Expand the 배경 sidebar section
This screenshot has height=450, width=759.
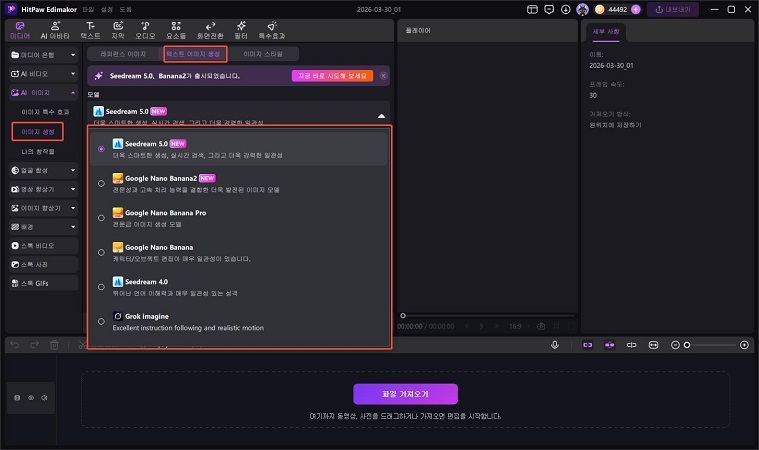(x=44, y=226)
